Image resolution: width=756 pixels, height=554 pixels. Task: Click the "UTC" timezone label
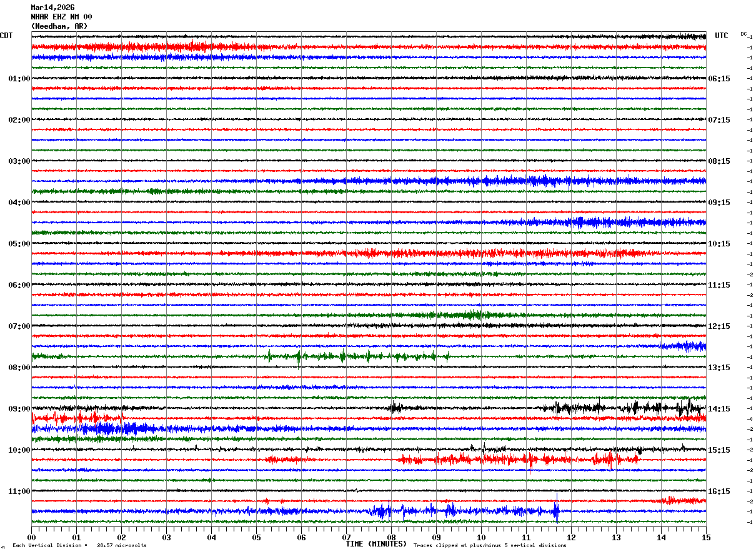click(722, 36)
